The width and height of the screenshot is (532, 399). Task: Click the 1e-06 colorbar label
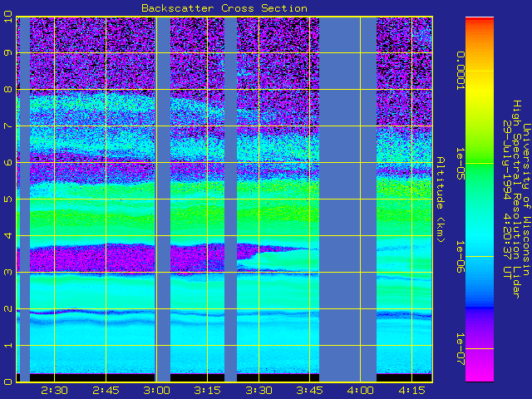click(460, 257)
